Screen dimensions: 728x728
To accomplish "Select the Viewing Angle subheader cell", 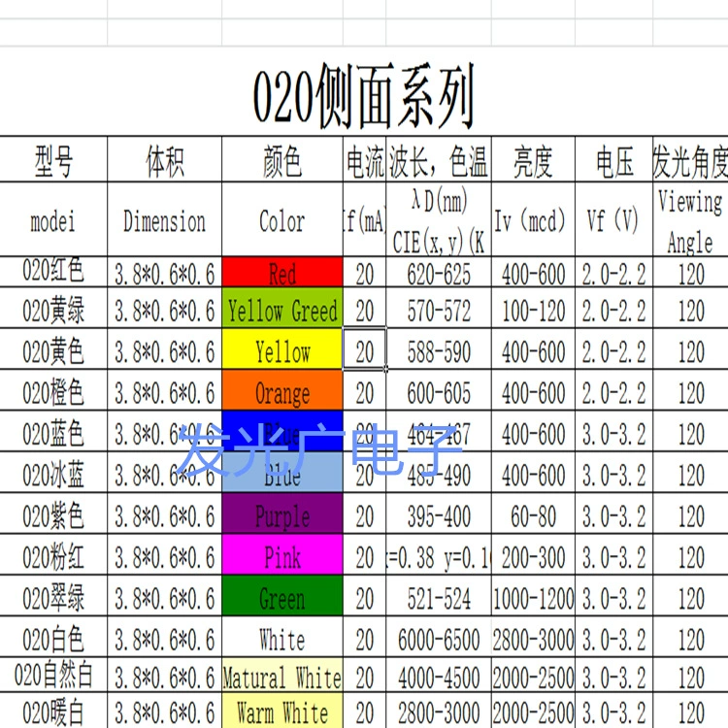I will 690,219.
